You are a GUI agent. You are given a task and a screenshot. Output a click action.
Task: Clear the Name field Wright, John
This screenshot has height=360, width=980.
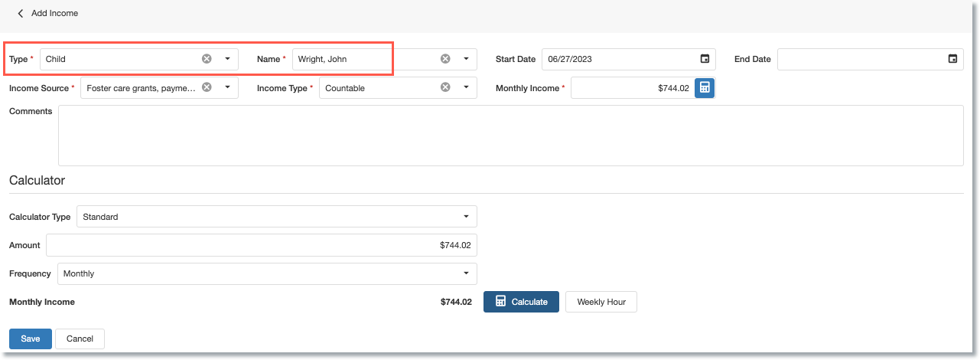pyautogui.click(x=445, y=59)
